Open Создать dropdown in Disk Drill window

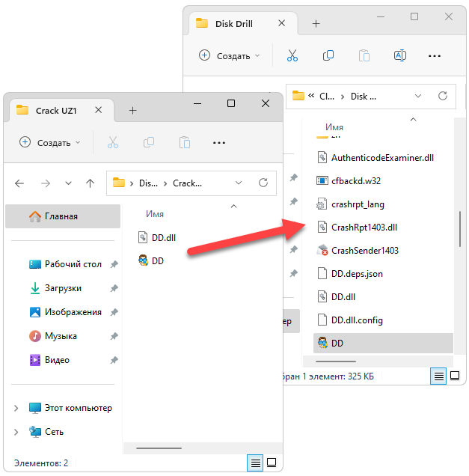click(230, 55)
